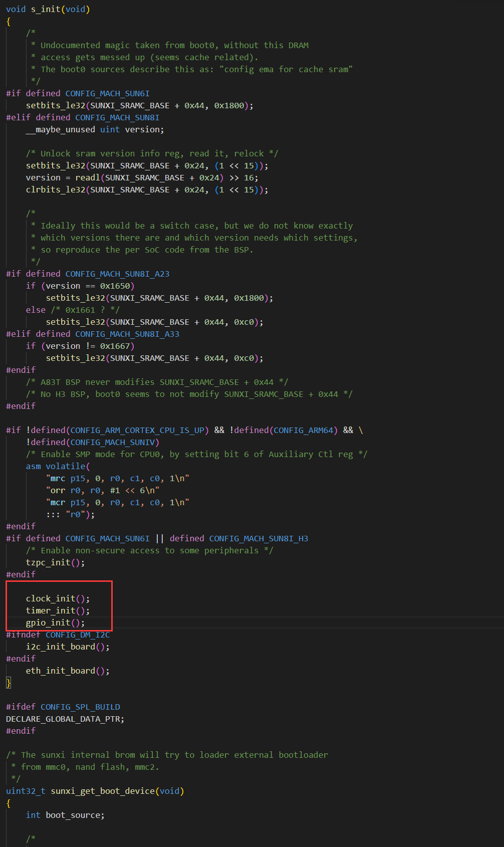The image size is (504, 847).
Task: Click the '#ifndef CONFIG_DM_I2C' directive
Action: (x=58, y=634)
